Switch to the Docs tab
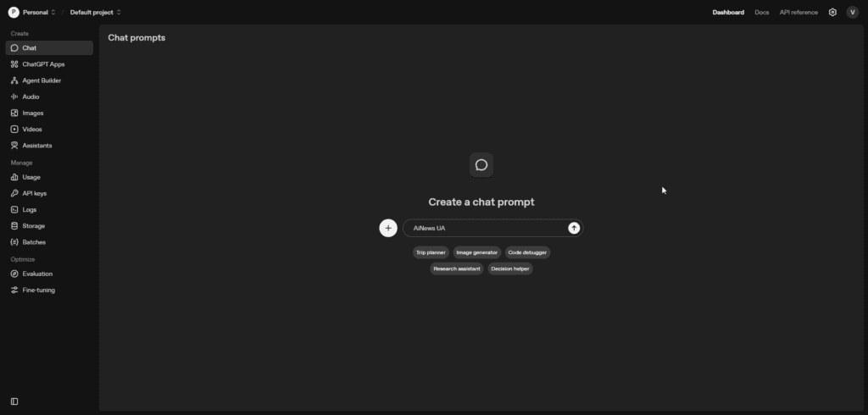Viewport: 868px width, 415px height. click(761, 13)
